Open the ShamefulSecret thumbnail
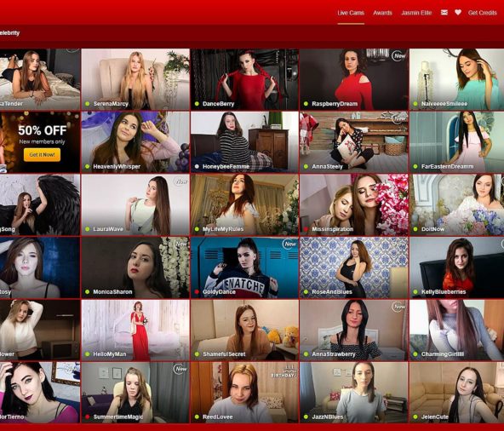This screenshot has width=504, height=431. (x=244, y=330)
